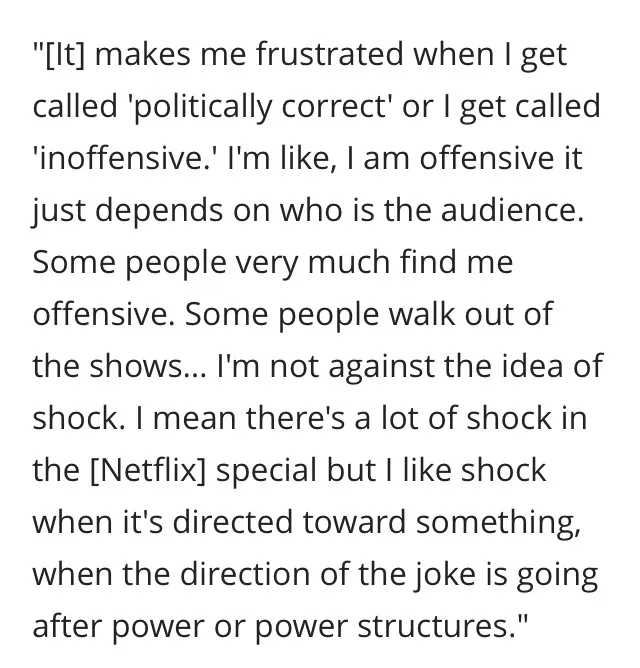The image size is (640, 668).
Task: Click the word "something,"
Action: coord(499,524)
